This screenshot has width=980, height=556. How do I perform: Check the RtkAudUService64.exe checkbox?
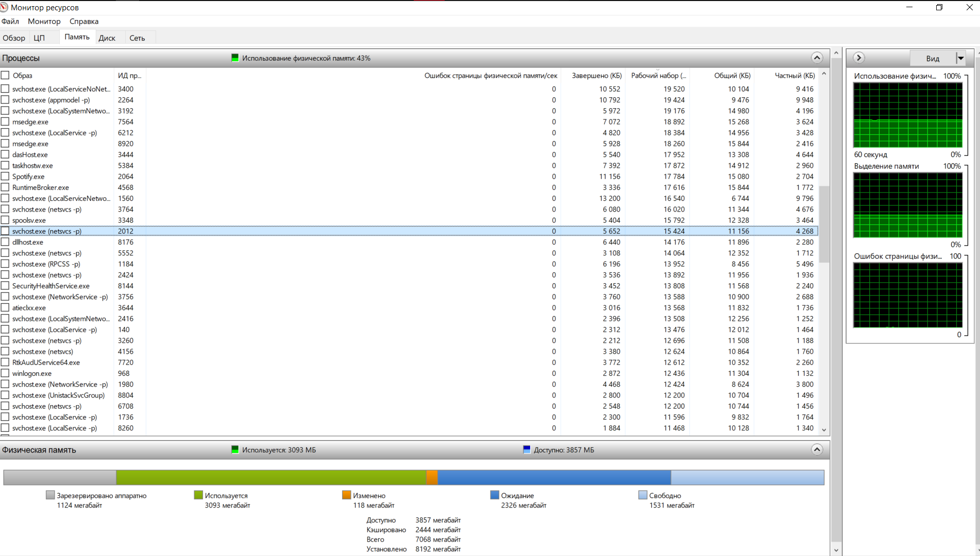tap(5, 362)
